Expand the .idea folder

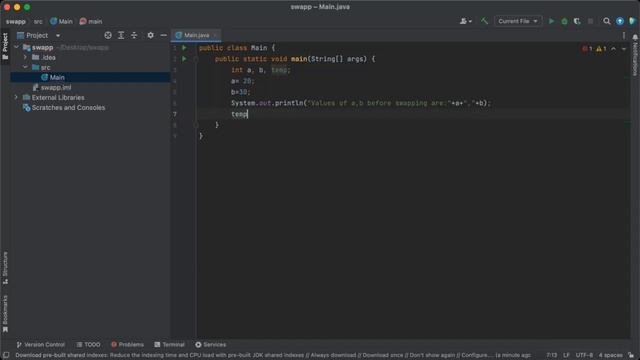pyautogui.click(x=26, y=57)
